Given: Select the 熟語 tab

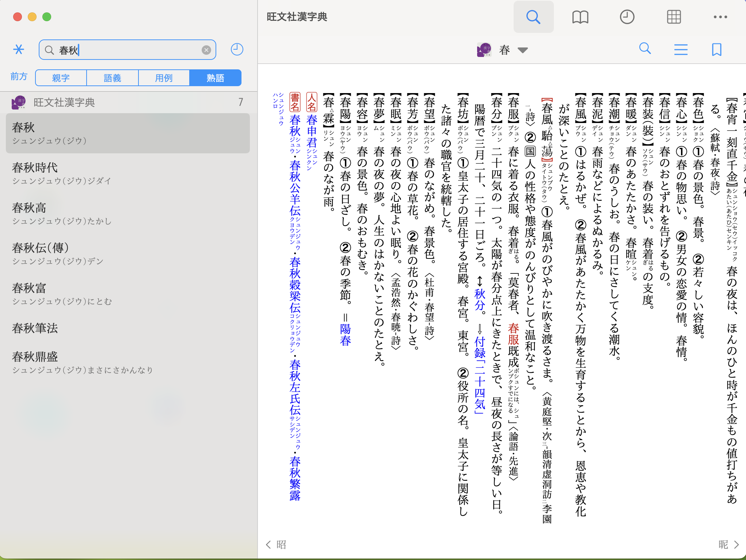Looking at the screenshot, I should (216, 78).
